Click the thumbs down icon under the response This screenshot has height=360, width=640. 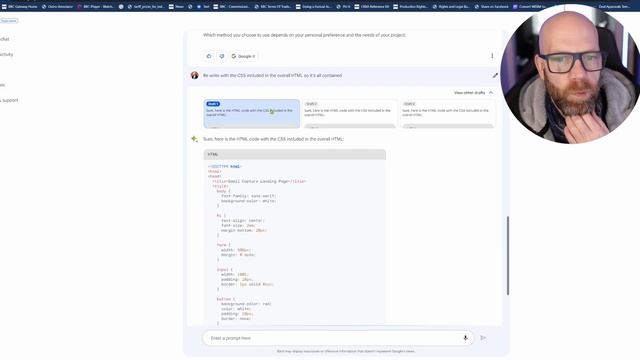(x=222, y=56)
